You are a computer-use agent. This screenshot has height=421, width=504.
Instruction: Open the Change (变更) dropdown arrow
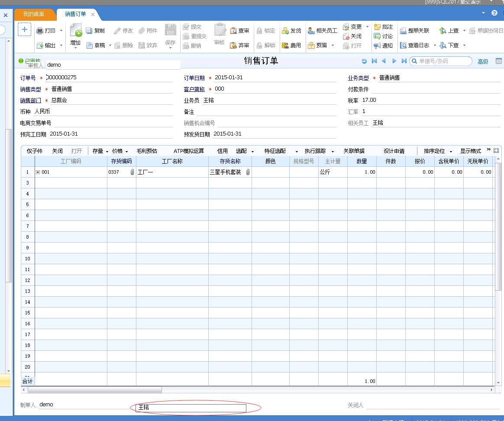tap(367, 27)
